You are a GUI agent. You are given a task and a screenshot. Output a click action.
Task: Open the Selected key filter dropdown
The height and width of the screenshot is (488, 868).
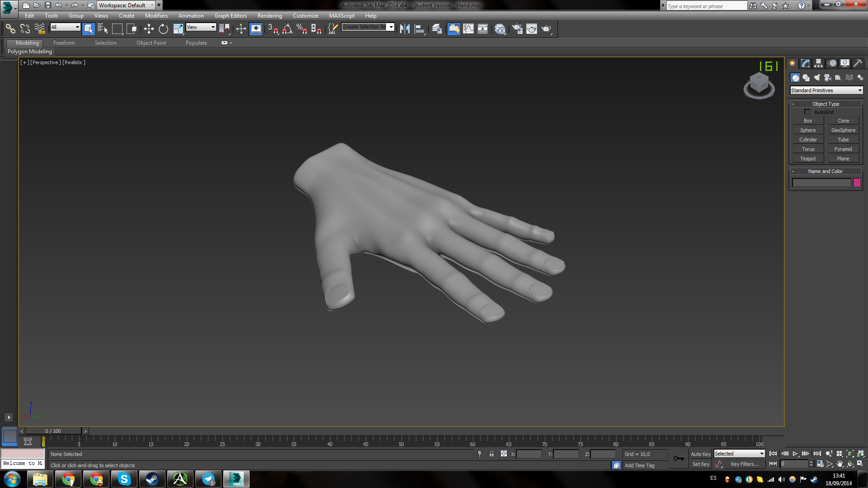tap(739, 454)
